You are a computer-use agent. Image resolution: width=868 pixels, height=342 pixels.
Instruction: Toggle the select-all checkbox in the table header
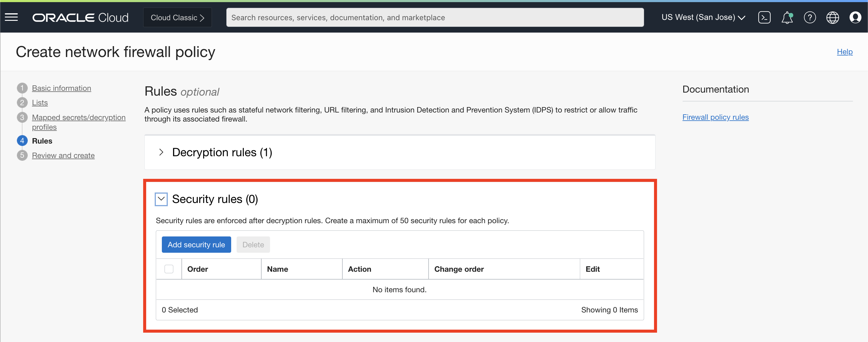169,269
